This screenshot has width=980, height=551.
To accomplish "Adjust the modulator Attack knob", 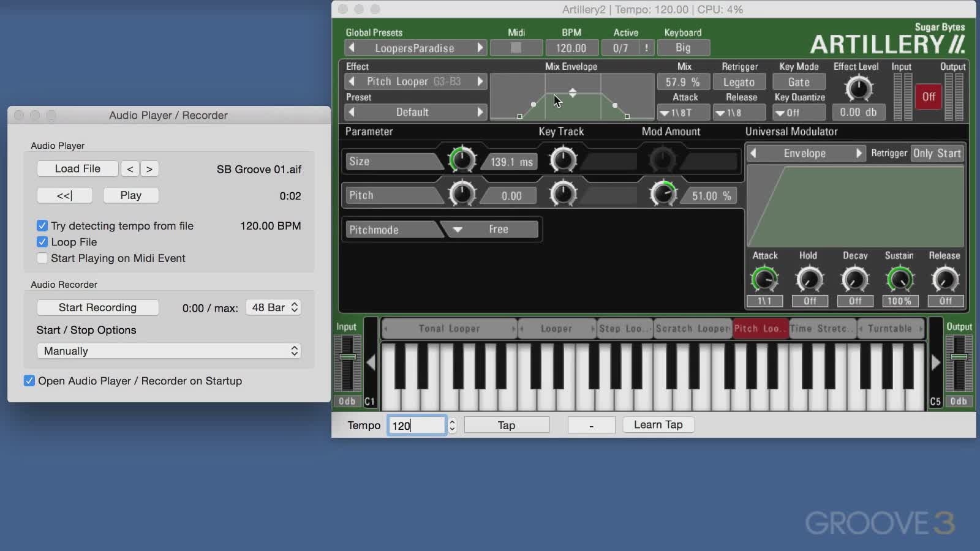I will (764, 280).
